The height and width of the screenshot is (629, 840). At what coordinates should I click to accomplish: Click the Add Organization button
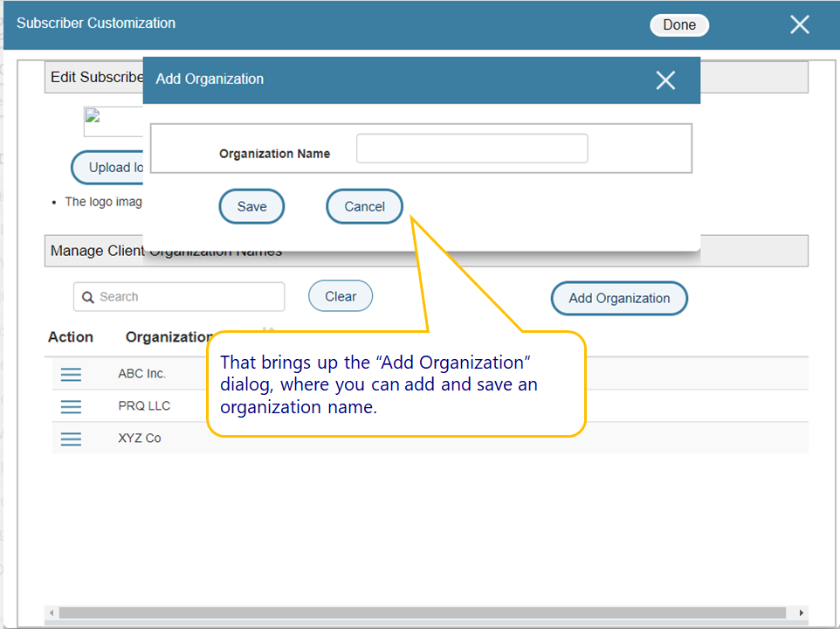[619, 298]
